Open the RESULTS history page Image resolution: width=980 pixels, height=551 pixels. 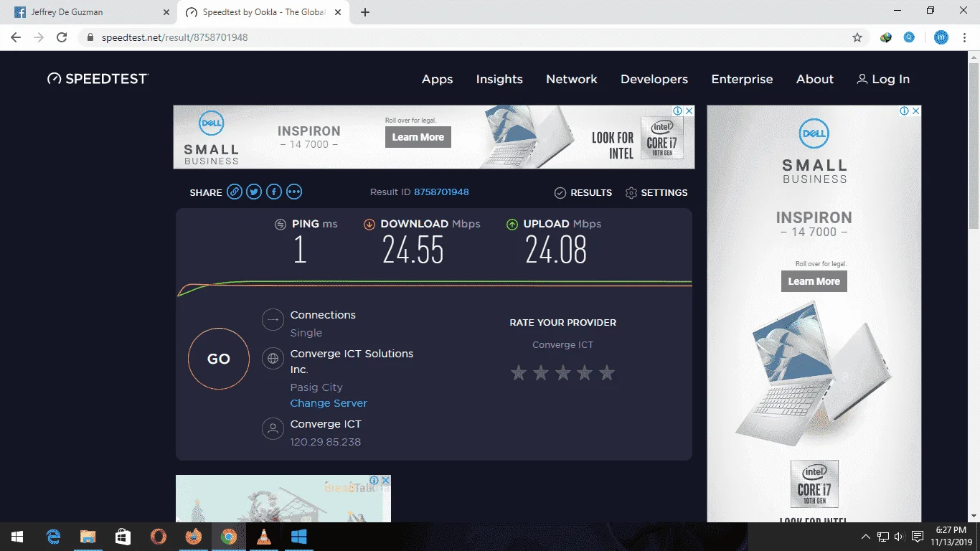(583, 193)
